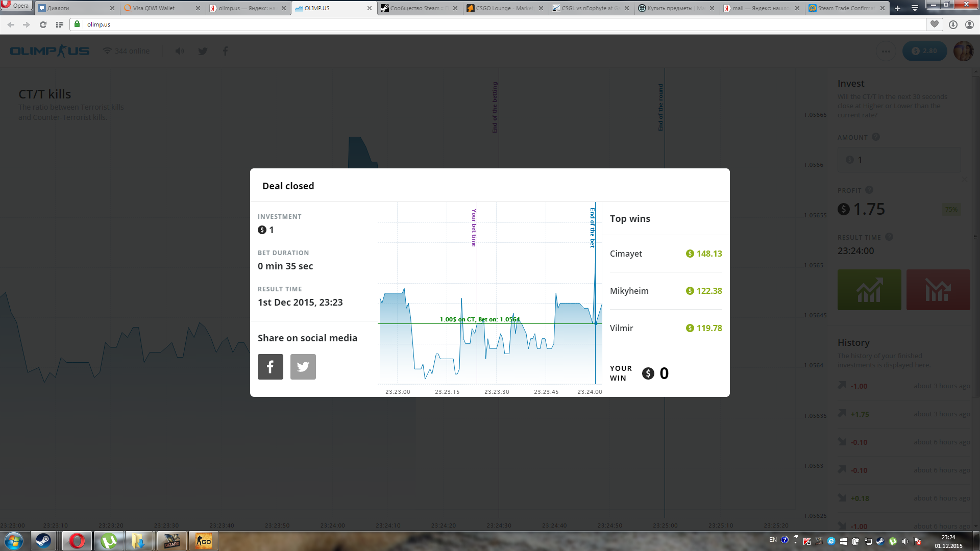Show help for Result Time question icon
Image resolution: width=980 pixels, height=551 pixels.
[889, 237]
